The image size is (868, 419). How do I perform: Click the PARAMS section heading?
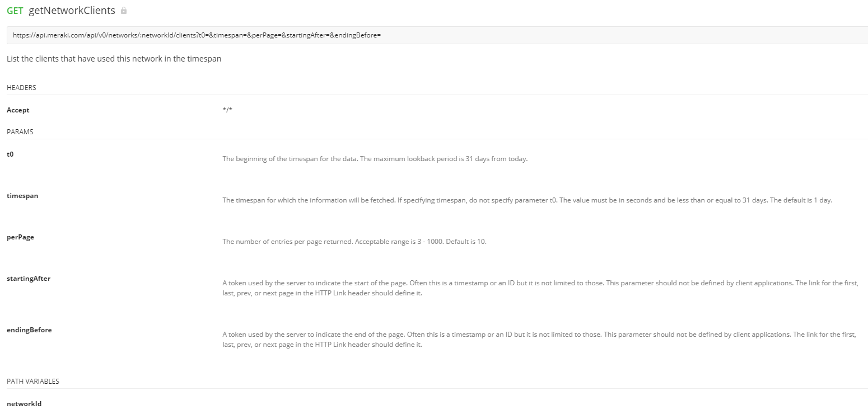point(20,132)
